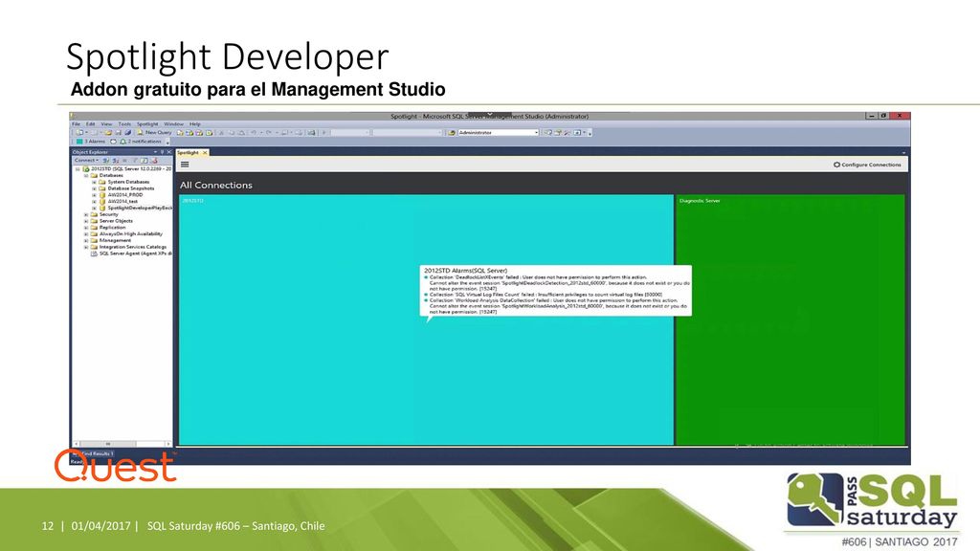
Task: Expand the Integration Services Catalogs folder
Action: coord(86,247)
